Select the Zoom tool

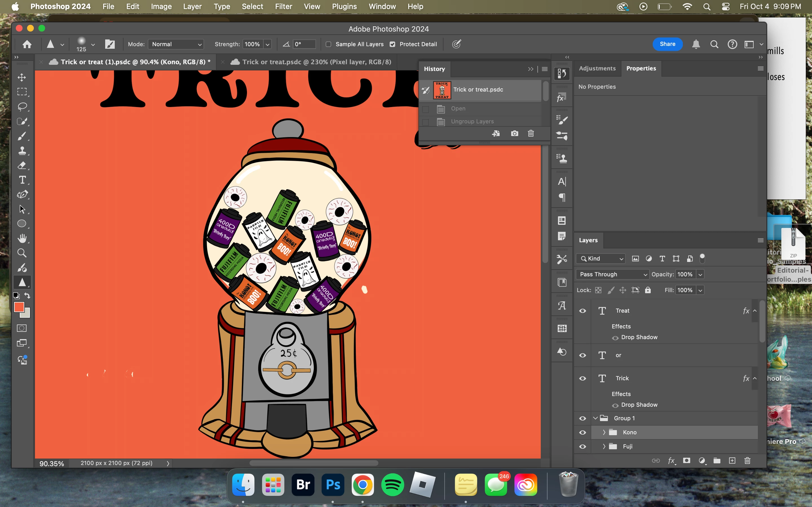(x=22, y=253)
